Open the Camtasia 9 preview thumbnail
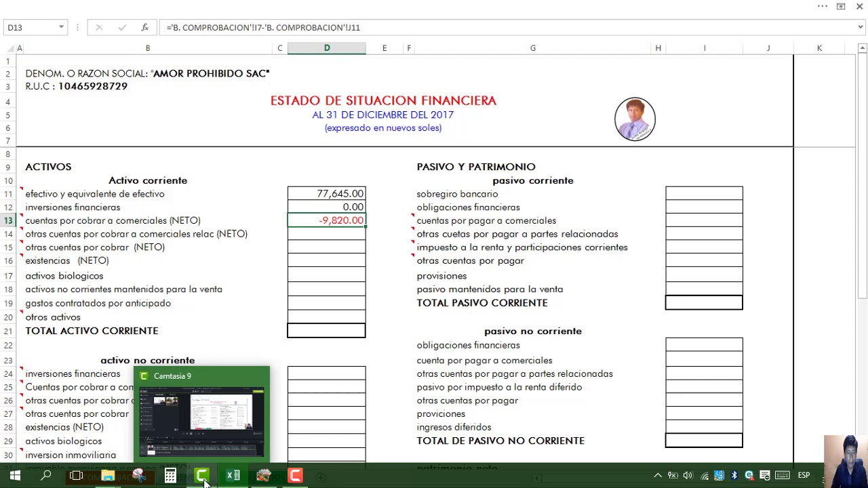Viewport: 868px width, 488px height. [202, 423]
